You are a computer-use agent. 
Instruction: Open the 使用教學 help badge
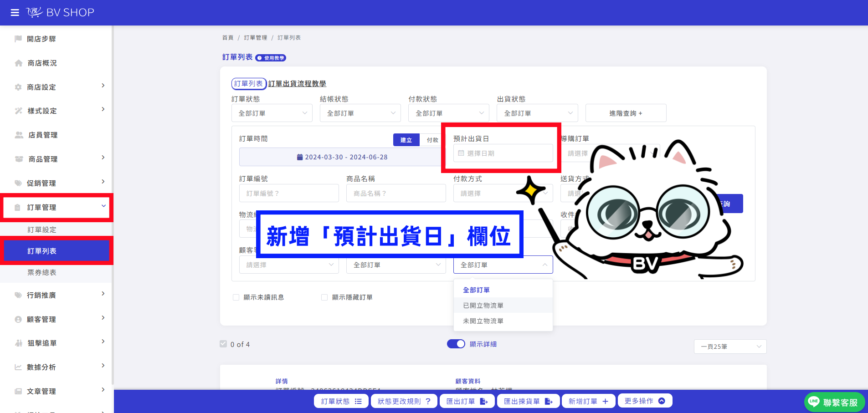271,58
